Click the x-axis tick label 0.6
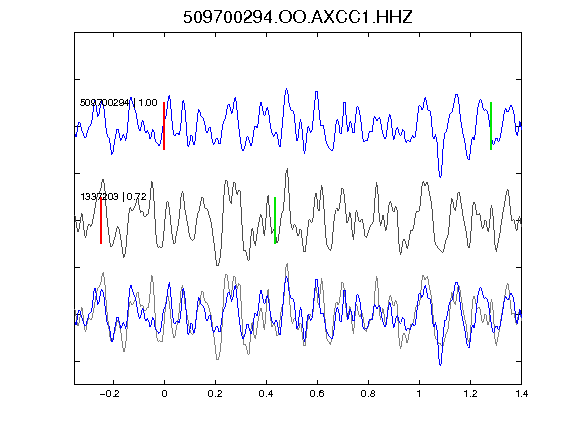The height and width of the screenshot is (432, 576). 317,394
